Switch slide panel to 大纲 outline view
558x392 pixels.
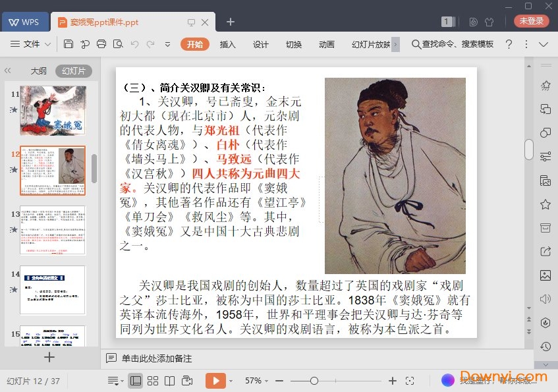click(38, 71)
